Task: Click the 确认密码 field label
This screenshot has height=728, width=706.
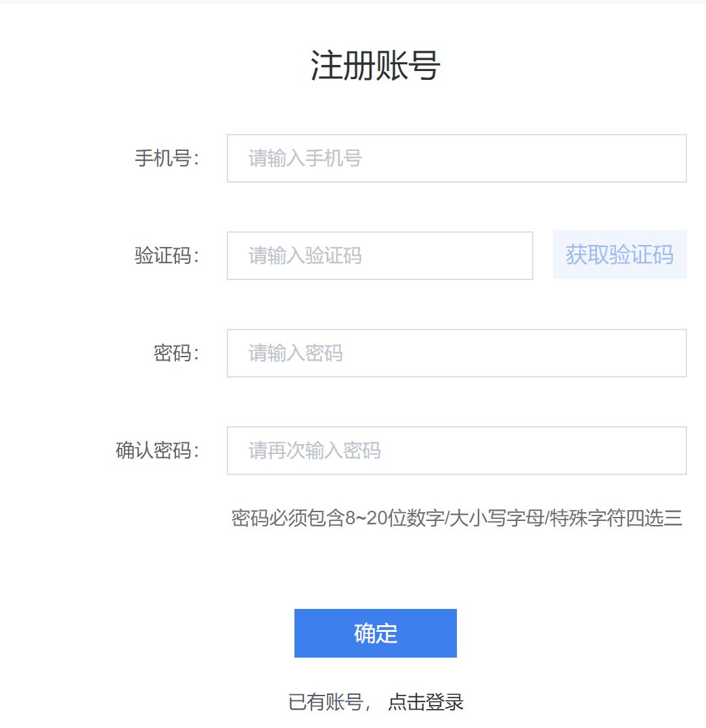Action: (x=157, y=451)
